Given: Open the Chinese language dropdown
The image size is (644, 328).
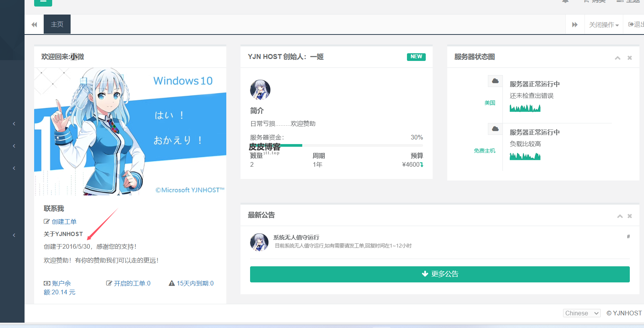Looking at the screenshot, I should [x=581, y=313].
